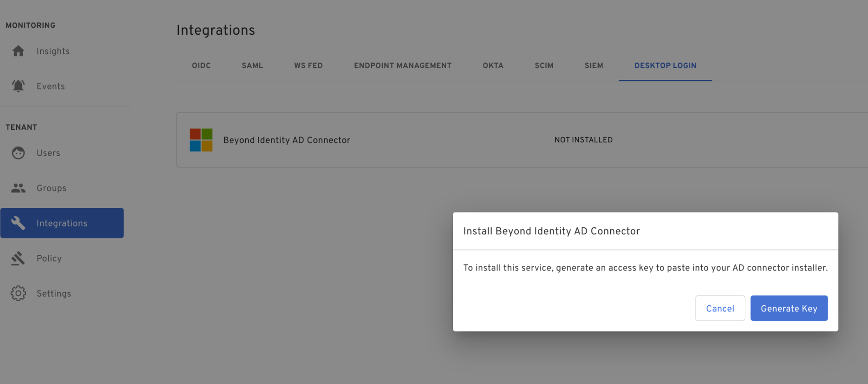The width and height of the screenshot is (868, 384).
Task: Click the Integrations wrench icon
Action: click(x=18, y=223)
